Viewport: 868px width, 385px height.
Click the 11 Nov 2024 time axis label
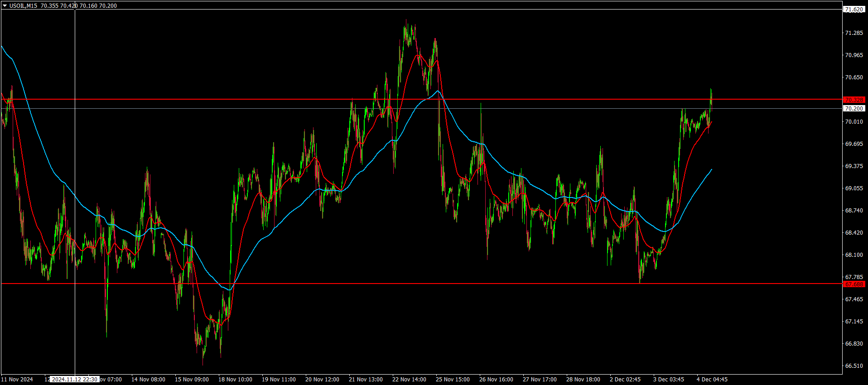coord(17,380)
